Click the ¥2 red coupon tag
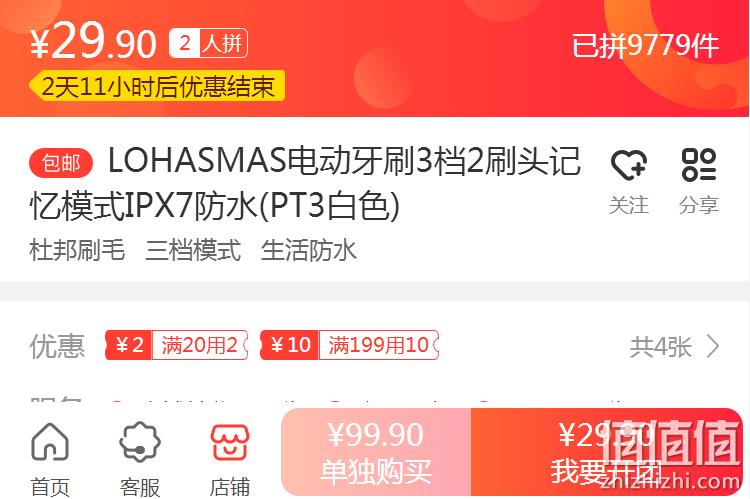Screen dimensions: 750x499 pyautogui.click(x=129, y=345)
